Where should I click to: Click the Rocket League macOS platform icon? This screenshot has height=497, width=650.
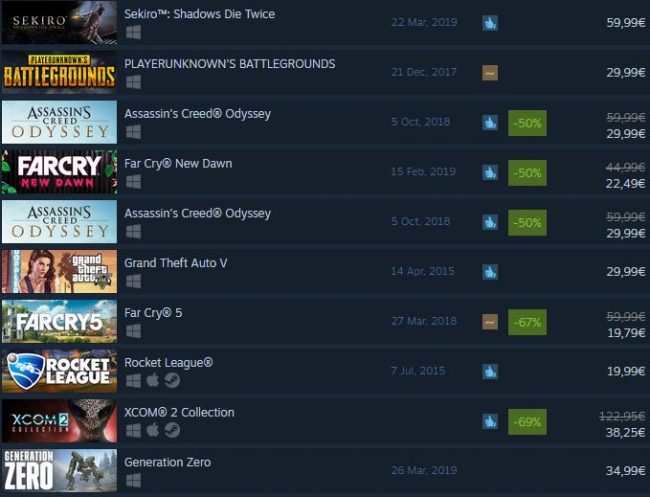pyautogui.click(x=153, y=380)
